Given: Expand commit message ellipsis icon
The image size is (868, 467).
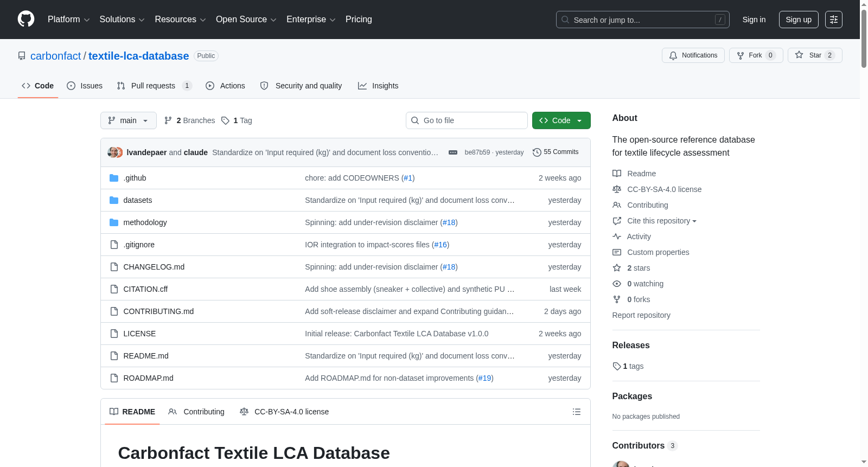Looking at the screenshot, I should coord(453,152).
